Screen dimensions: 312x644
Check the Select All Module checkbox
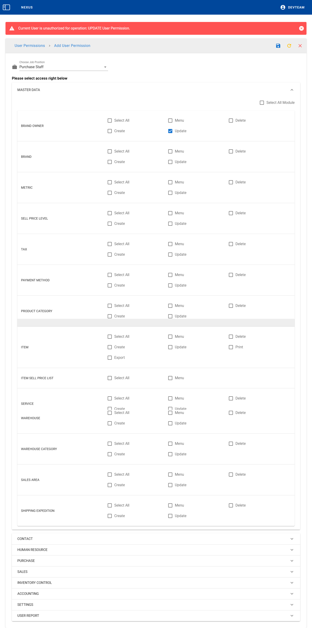pyautogui.click(x=262, y=103)
